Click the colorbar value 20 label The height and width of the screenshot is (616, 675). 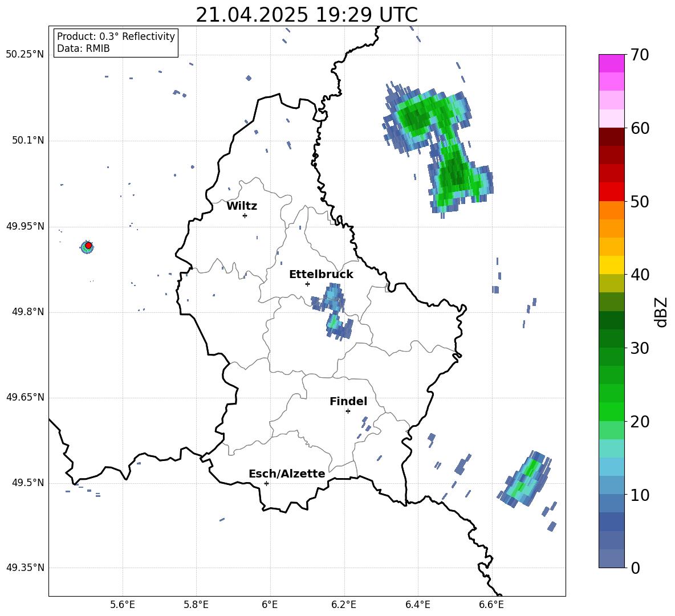640,422
